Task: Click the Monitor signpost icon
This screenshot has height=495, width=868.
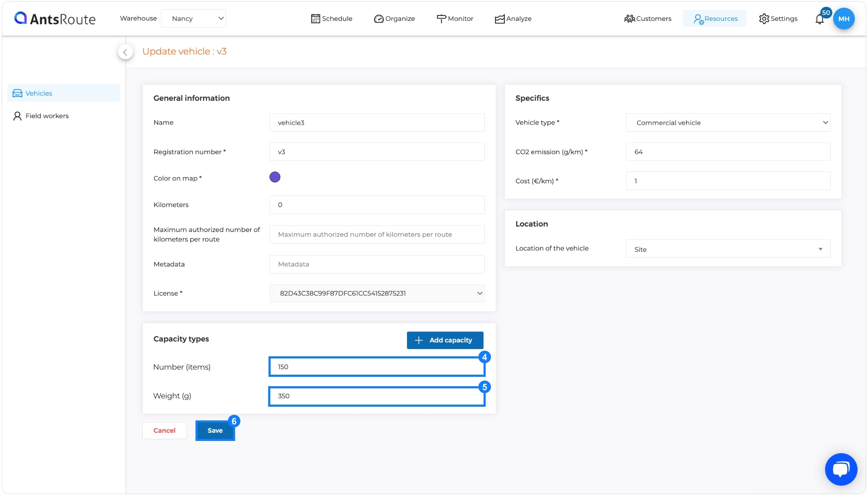Action: click(441, 19)
